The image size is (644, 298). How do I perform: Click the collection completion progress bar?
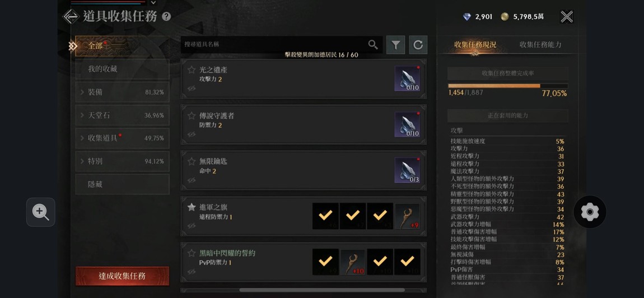[508, 86]
